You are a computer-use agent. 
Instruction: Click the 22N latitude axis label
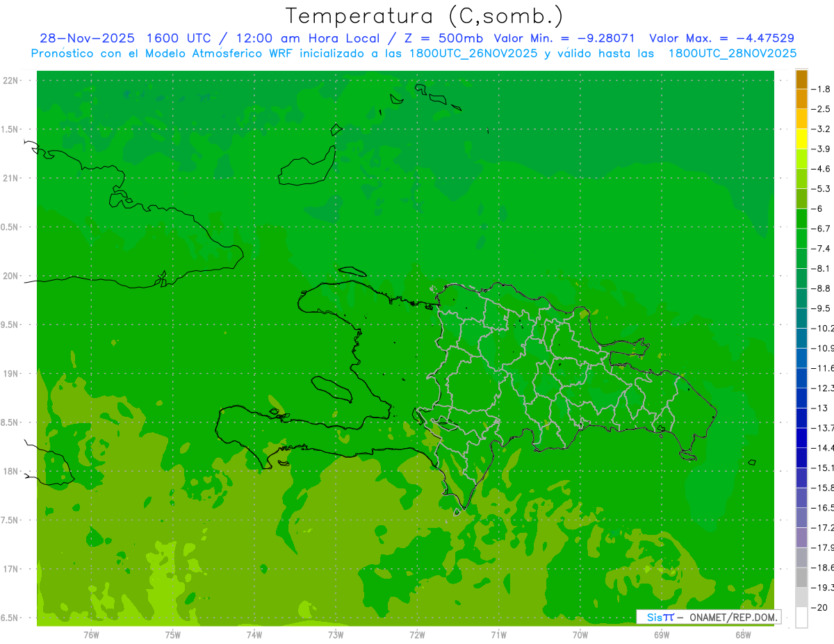(x=10, y=80)
